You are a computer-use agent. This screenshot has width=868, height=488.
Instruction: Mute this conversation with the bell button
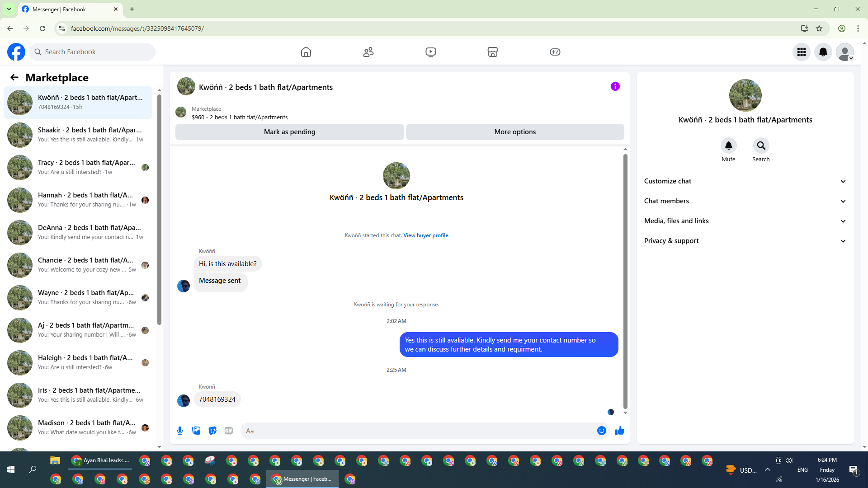pos(728,145)
